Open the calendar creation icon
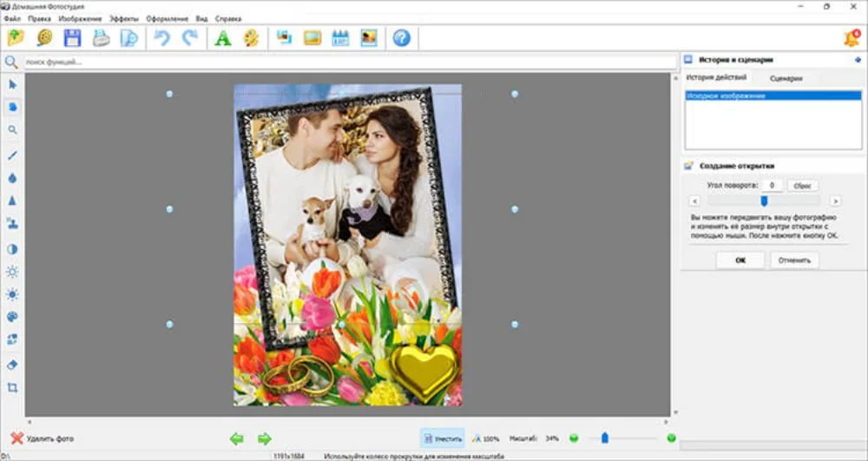 click(340, 38)
